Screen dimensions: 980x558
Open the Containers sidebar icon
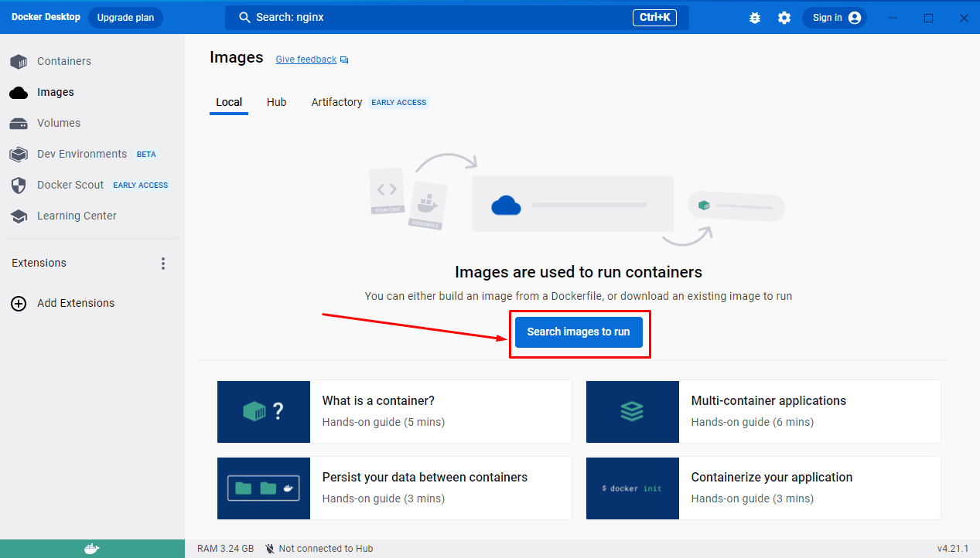click(x=19, y=61)
